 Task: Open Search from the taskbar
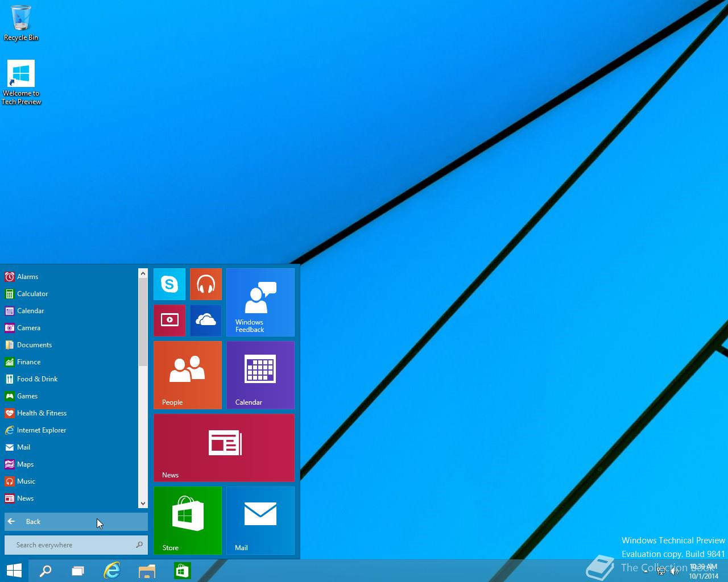point(45,571)
